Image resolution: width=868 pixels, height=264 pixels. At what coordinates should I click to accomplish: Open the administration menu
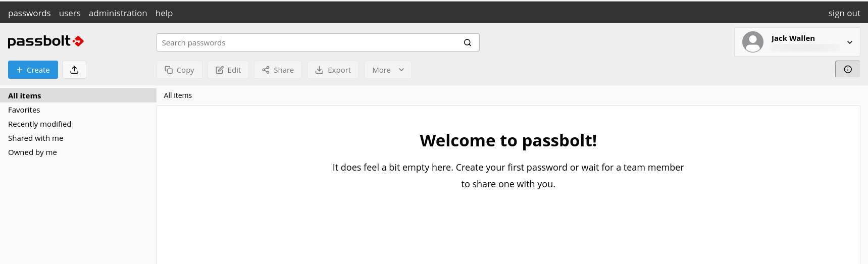[x=118, y=13]
